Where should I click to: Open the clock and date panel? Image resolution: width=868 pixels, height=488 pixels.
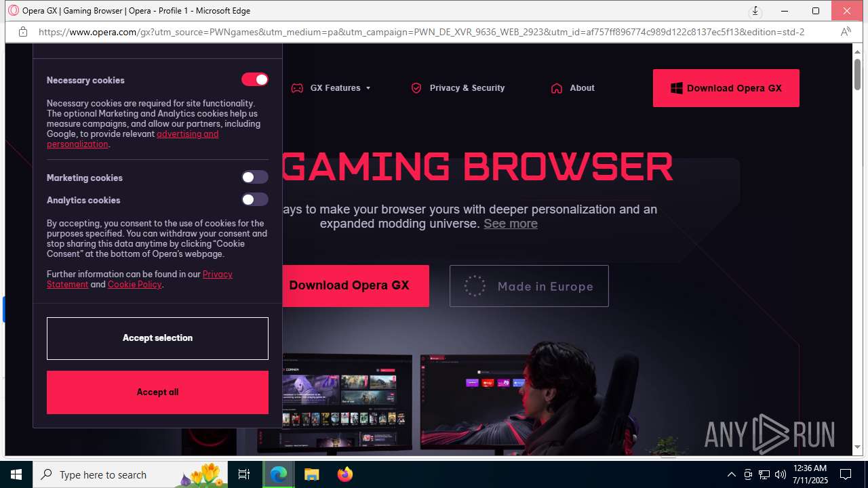tap(810, 474)
